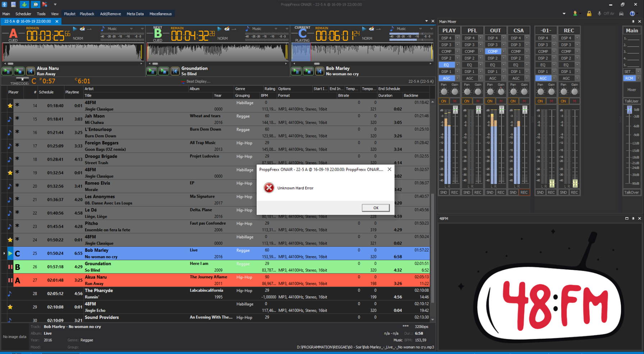This screenshot has height=354, width=644.
Task: Open the RCM dropdown in Main strip
Action: (x=638, y=78)
